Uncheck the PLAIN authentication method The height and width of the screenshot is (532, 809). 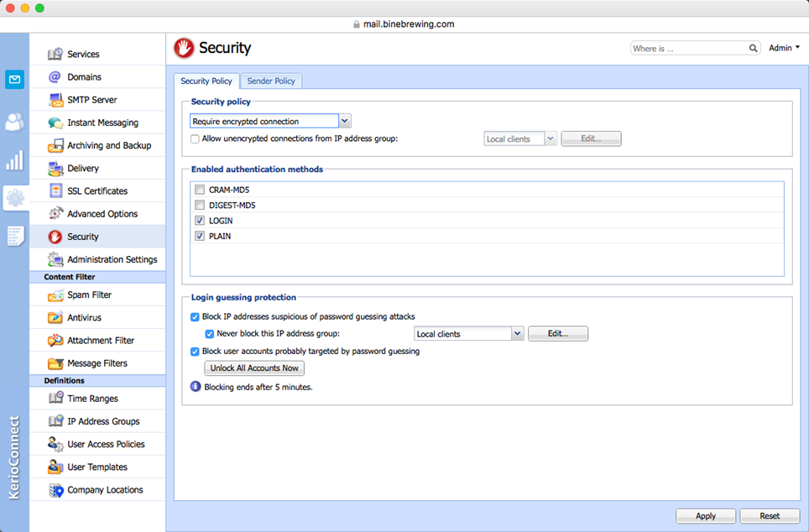(200, 236)
